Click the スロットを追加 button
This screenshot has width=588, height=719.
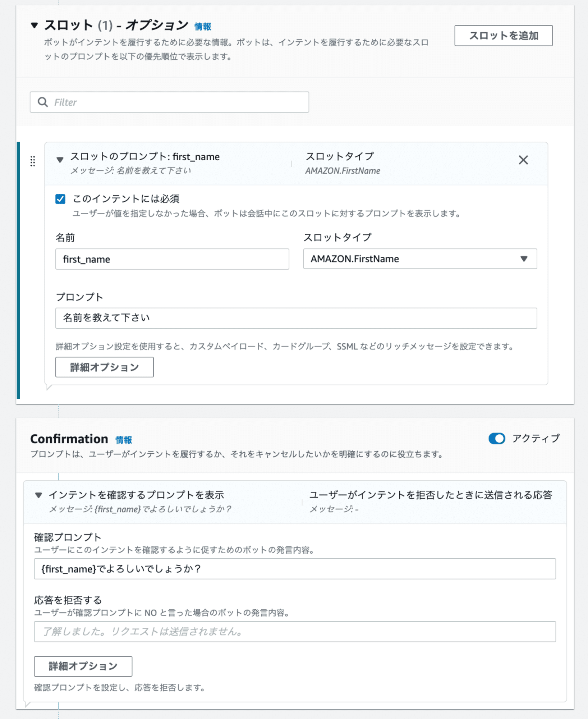[x=504, y=36]
